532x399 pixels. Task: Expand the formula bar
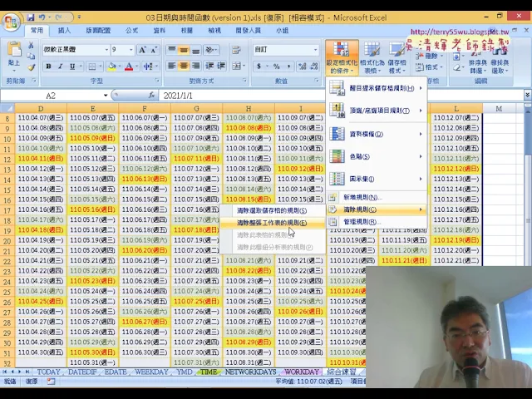[x=528, y=96]
